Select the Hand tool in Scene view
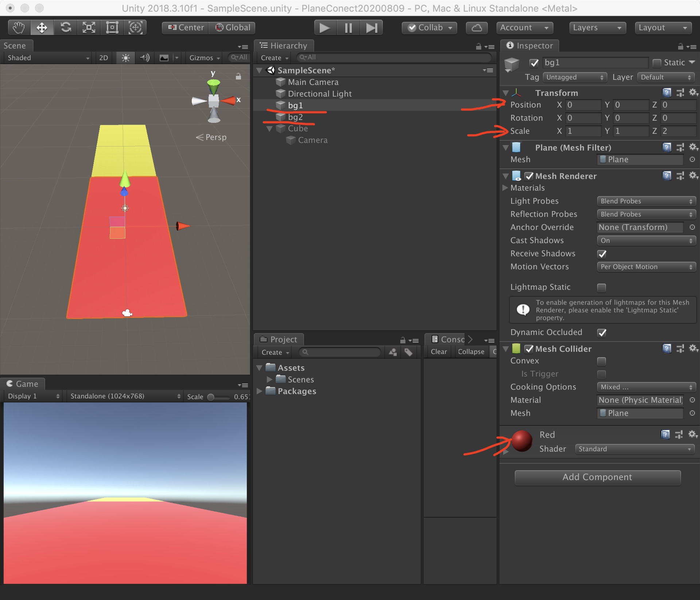Viewport: 700px width, 600px height. [x=18, y=28]
